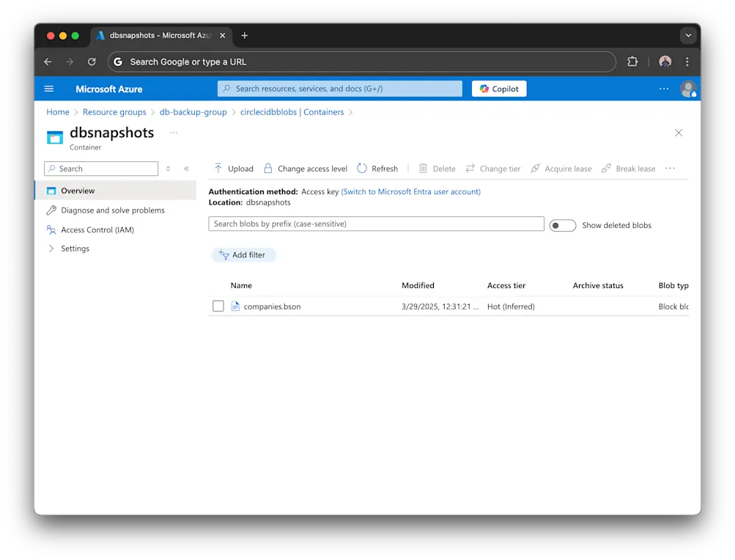The width and height of the screenshot is (735, 560).
Task: Open more commands via toolbar ellipsis
Action: click(x=670, y=168)
